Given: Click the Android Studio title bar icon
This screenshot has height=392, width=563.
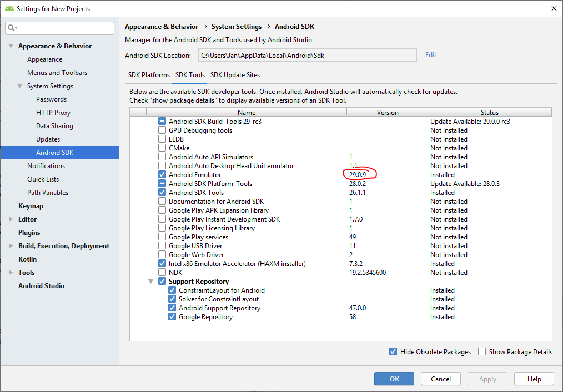Looking at the screenshot, I should click(x=9, y=8).
